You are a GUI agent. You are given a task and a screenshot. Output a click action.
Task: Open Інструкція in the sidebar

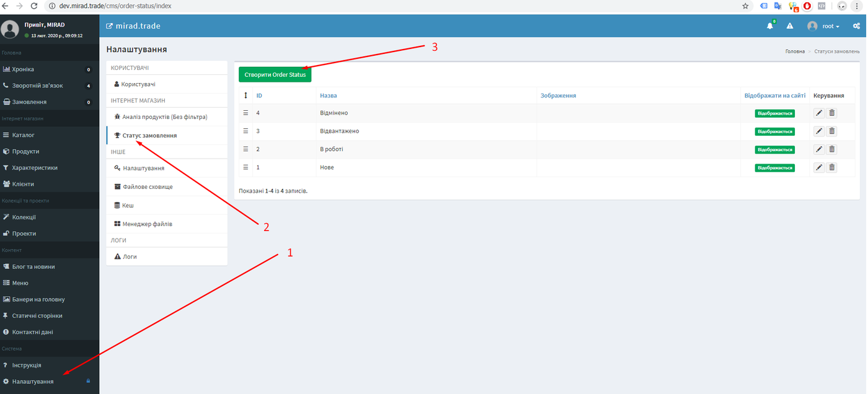[50, 365]
